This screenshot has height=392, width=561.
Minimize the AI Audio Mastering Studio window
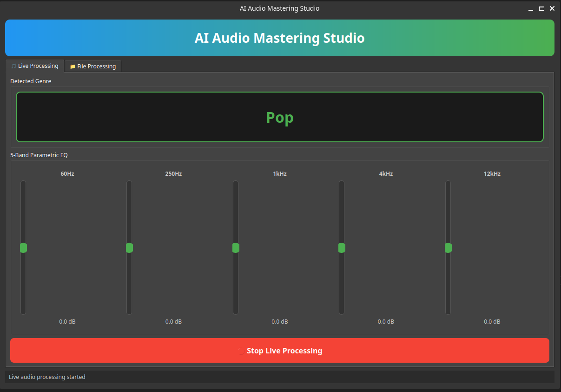(531, 8)
